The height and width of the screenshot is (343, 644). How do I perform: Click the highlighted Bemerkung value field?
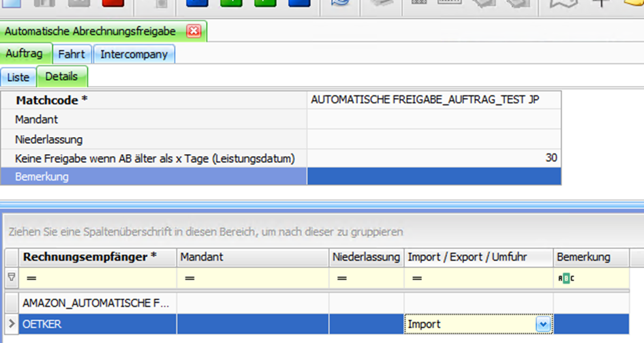[x=434, y=177]
